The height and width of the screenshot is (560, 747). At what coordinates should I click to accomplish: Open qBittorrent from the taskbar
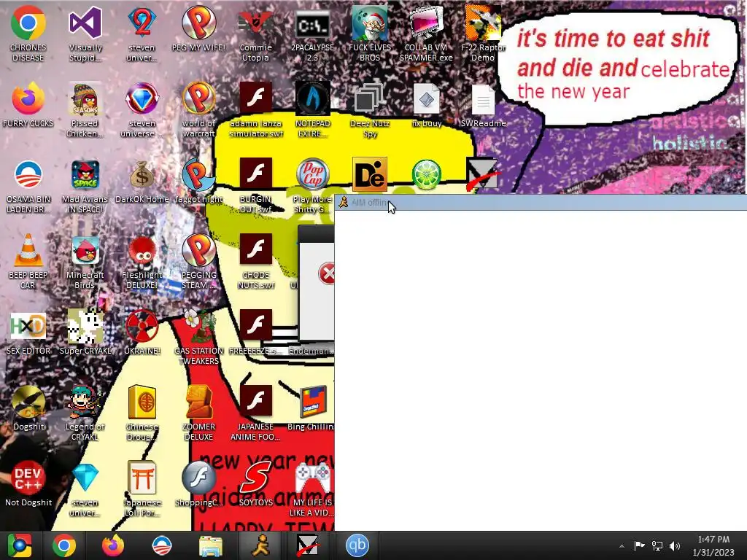(x=357, y=545)
